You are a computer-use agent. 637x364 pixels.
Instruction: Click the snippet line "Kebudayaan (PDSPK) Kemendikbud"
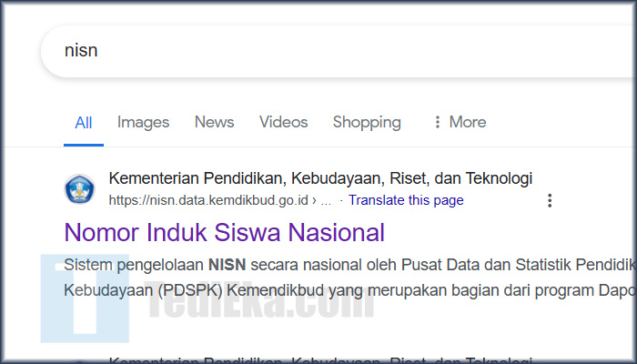[x=349, y=290]
